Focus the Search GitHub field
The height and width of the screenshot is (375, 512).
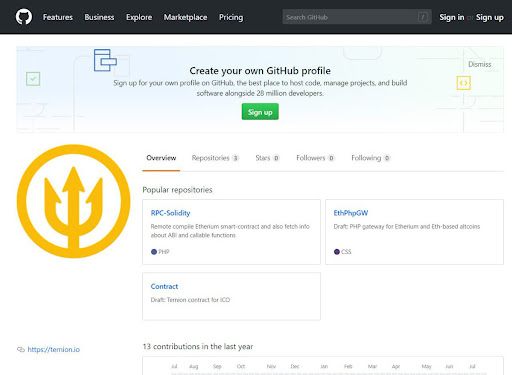pos(357,17)
